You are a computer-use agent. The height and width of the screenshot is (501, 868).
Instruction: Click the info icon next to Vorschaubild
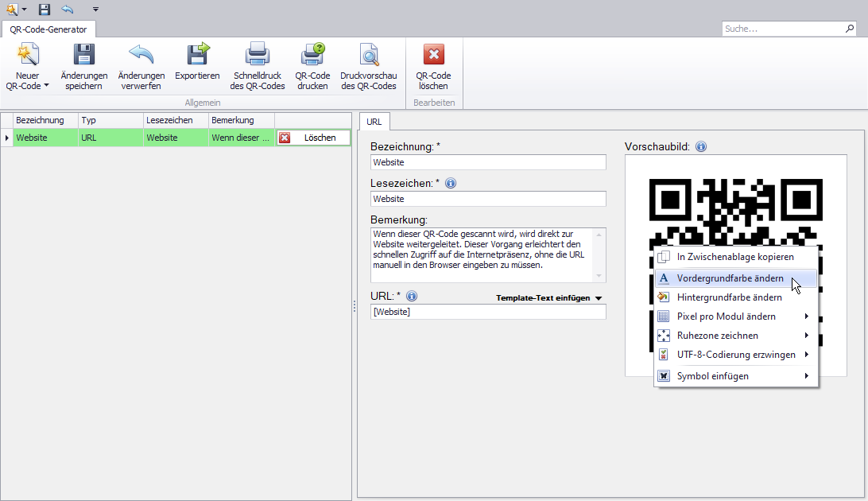[x=701, y=146]
